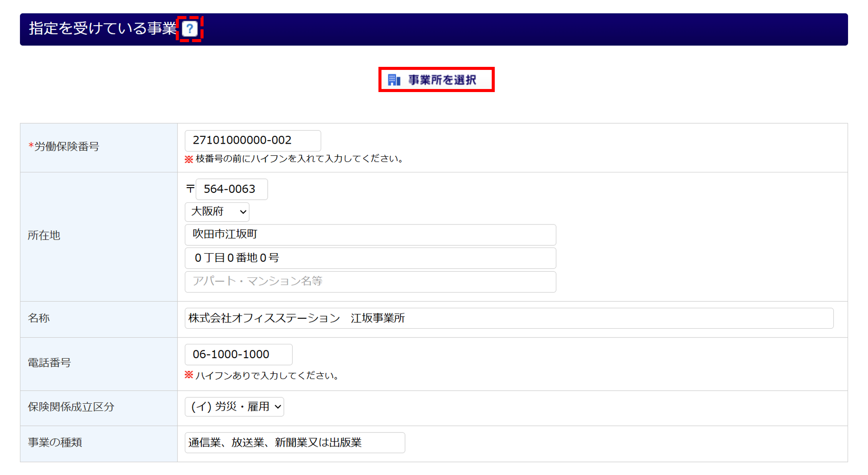Click the 事業の種類 input field
The width and height of the screenshot is (868, 475).
click(x=295, y=442)
